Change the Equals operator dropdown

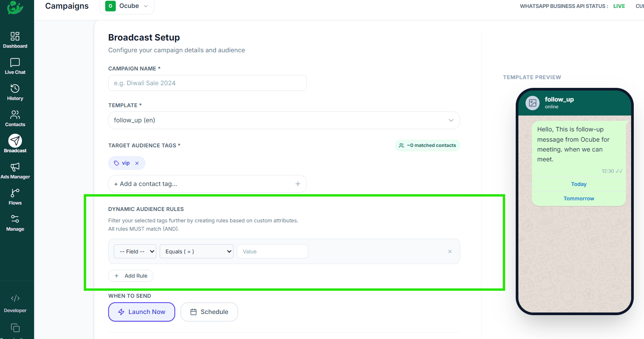point(196,252)
